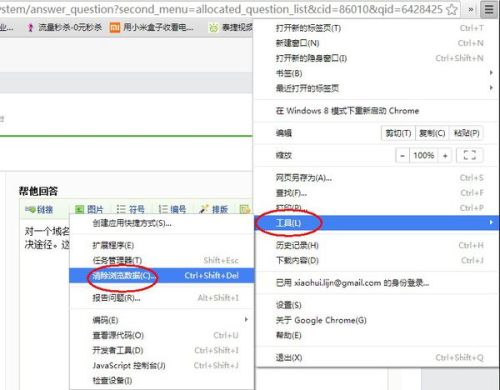Open 扩展程序(E) from tools submenu
Image resolution: width=500 pixels, height=390 pixels.
162,246
